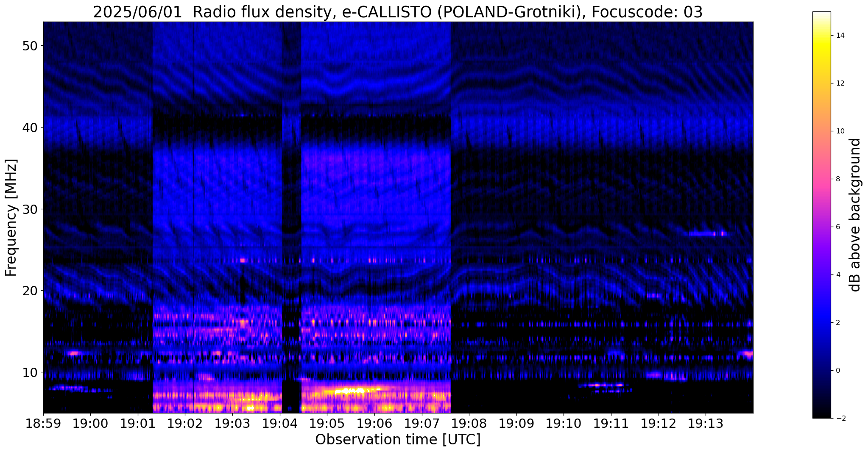Image resolution: width=868 pixels, height=452 pixels.
Task: Select the 40 MHz frequency axis tick label
Action: pyautogui.click(x=30, y=127)
